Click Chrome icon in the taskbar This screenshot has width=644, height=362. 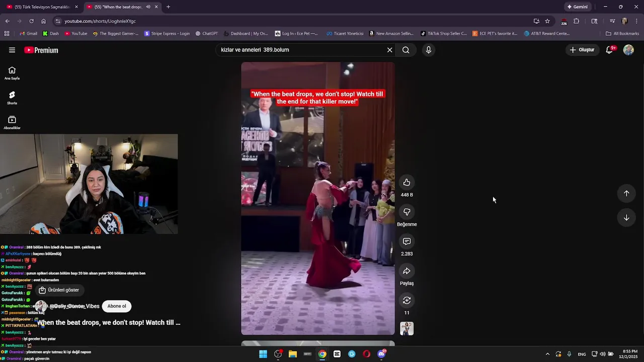pyautogui.click(x=322, y=354)
